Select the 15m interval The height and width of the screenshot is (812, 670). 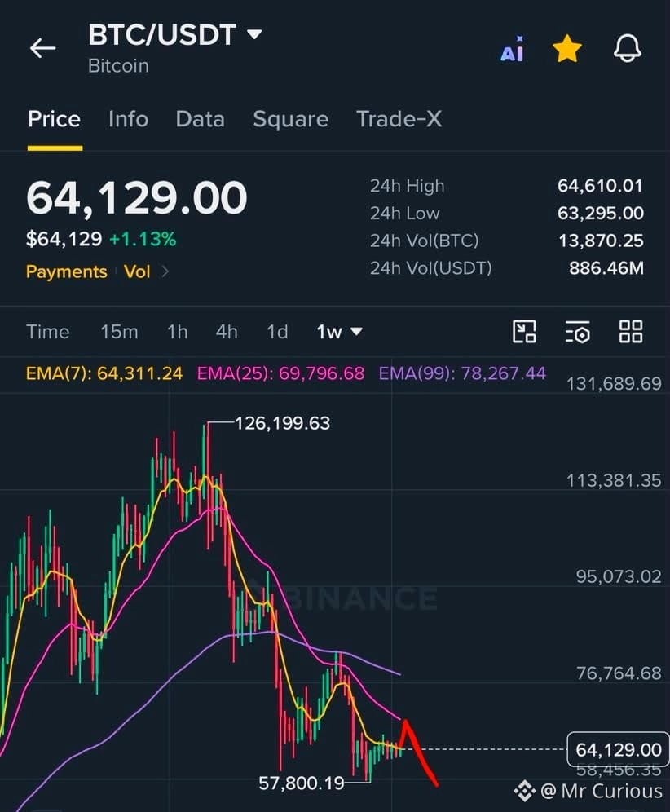click(x=119, y=332)
